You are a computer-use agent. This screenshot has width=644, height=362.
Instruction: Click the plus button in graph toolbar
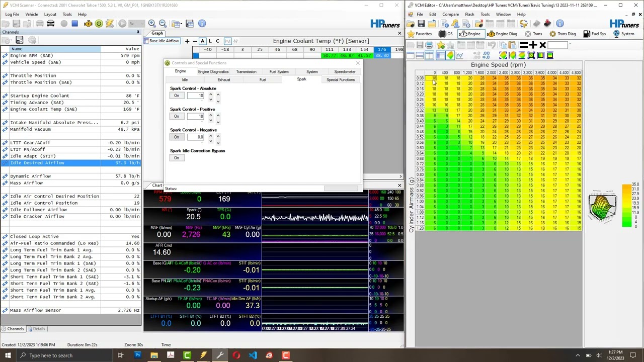tap(187, 41)
